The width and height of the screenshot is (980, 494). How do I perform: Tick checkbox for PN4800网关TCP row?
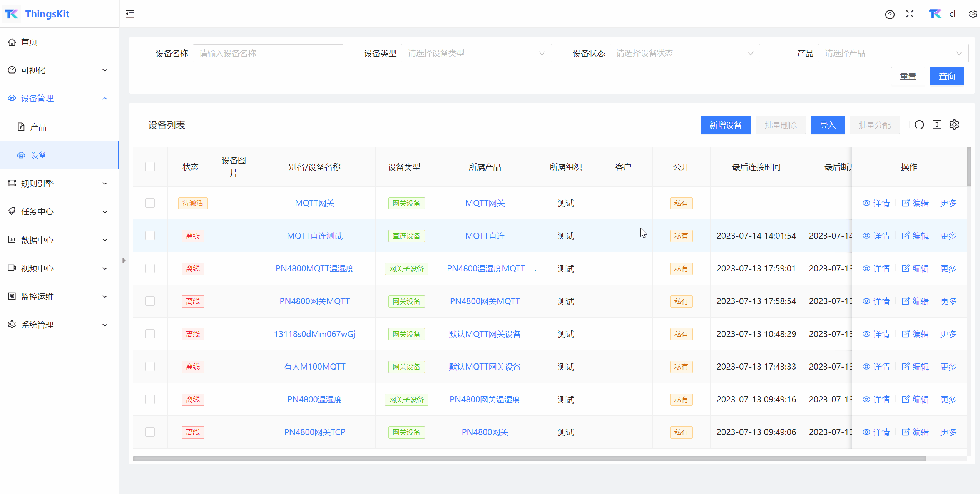tap(150, 432)
